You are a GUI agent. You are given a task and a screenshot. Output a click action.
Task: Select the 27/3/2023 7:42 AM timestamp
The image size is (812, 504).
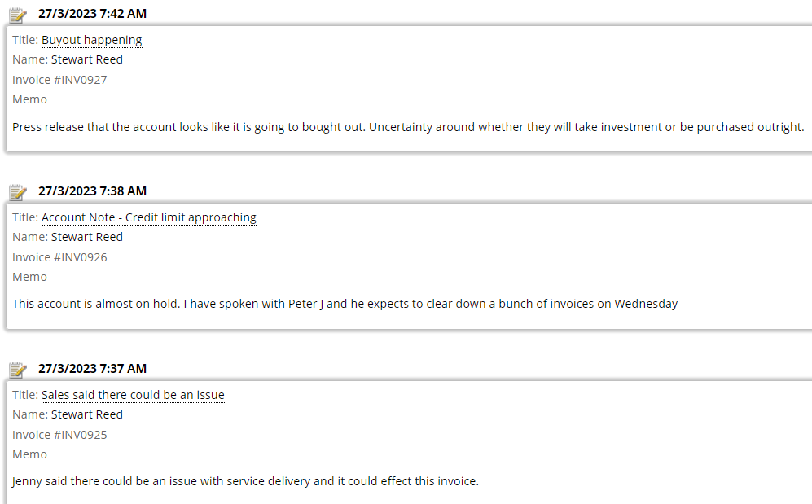92,14
